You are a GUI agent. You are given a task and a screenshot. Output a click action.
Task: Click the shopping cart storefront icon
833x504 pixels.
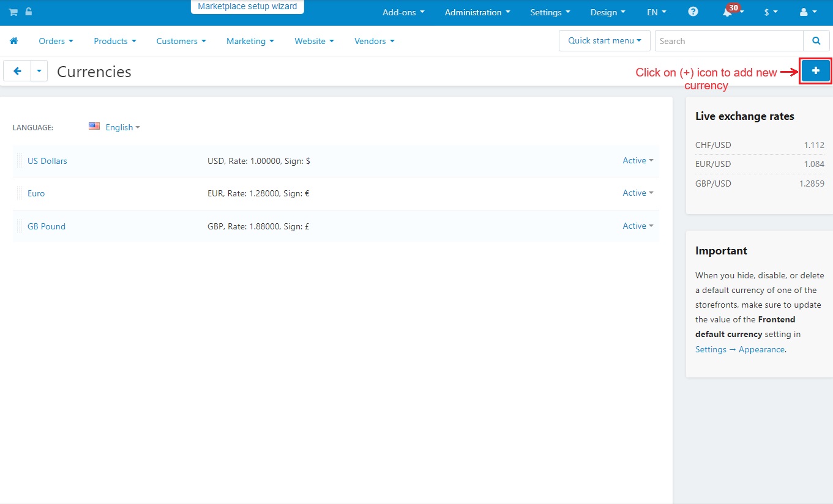point(13,12)
